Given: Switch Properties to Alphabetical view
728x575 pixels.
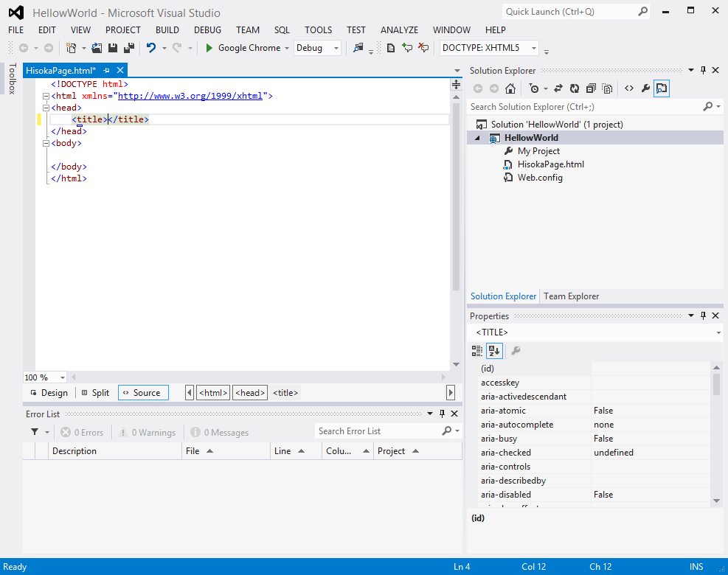Looking at the screenshot, I should (x=494, y=351).
